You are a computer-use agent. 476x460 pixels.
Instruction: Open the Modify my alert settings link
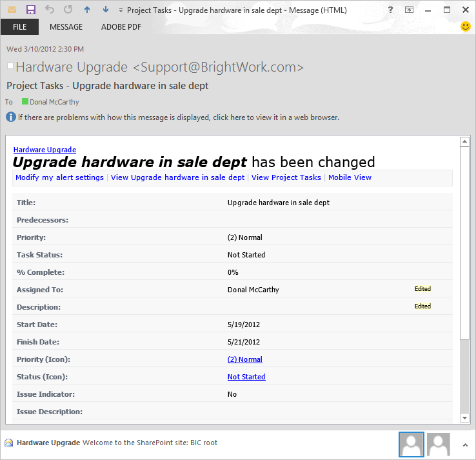[59, 177]
